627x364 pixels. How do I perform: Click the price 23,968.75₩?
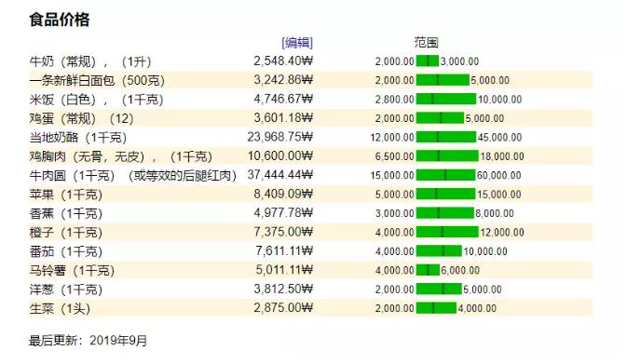pyautogui.click(x=279, y=137)
